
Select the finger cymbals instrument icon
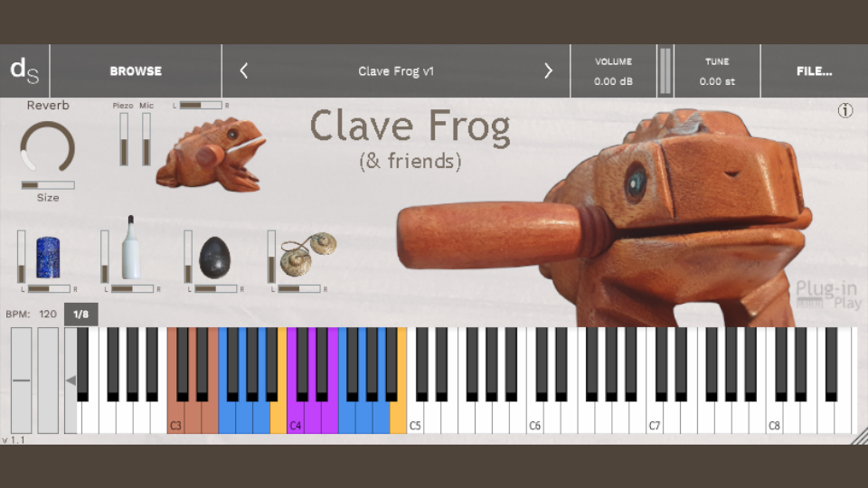point(308,253)
